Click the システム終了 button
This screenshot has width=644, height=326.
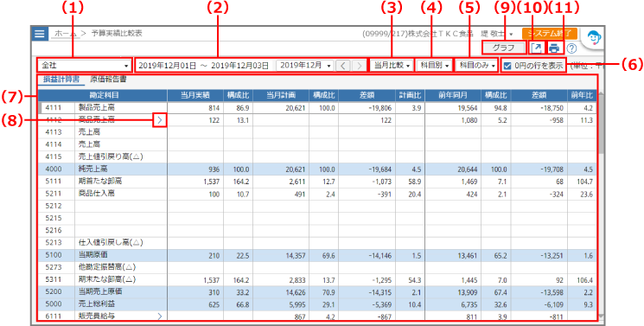click(x=550, y=34)
